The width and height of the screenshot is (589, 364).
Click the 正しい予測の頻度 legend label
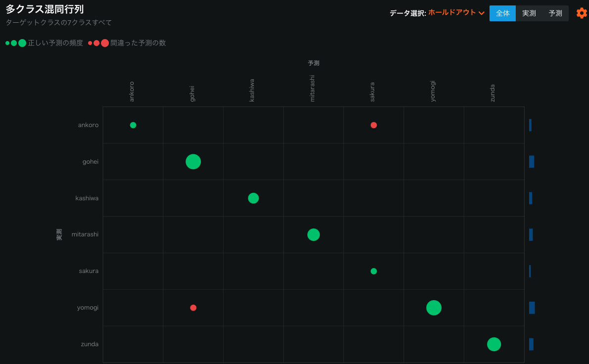click(x=55, y=43)
